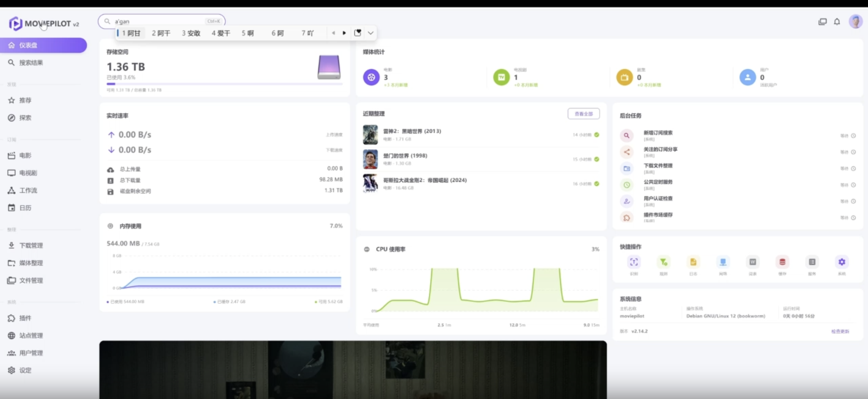Click the emoji icon in IME bar
This screenshot has width=868, height=399.
[x=357, y=33]
